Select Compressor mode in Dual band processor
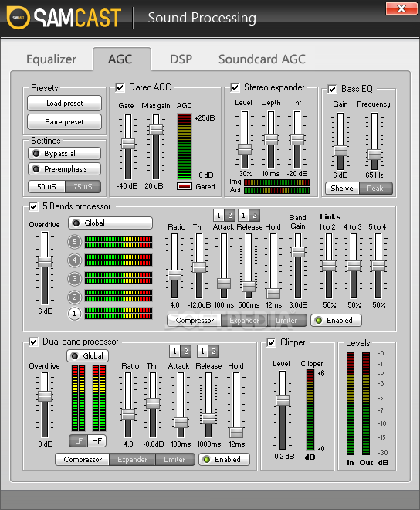 click(x=83, y=460)
